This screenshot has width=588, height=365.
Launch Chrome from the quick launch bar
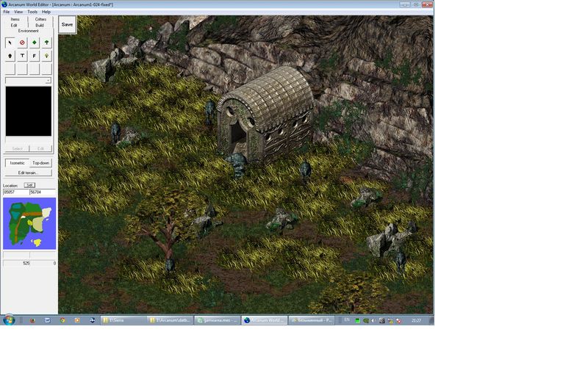point(62,320)
